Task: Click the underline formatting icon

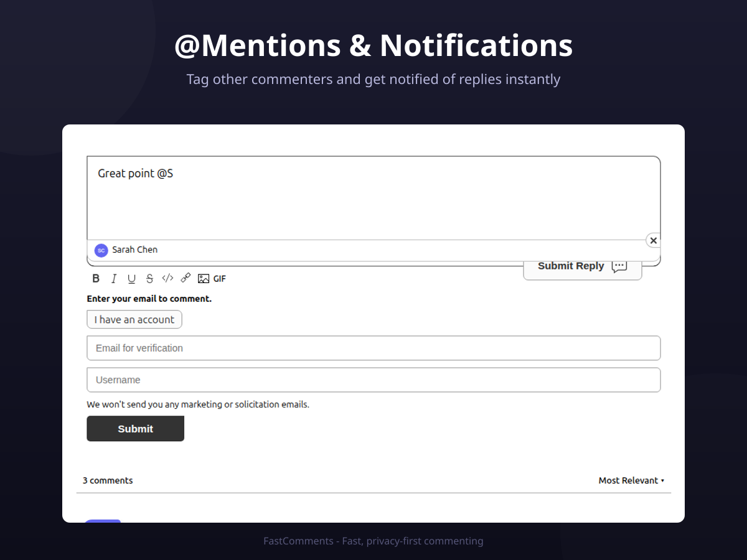Action: (131, 279)
